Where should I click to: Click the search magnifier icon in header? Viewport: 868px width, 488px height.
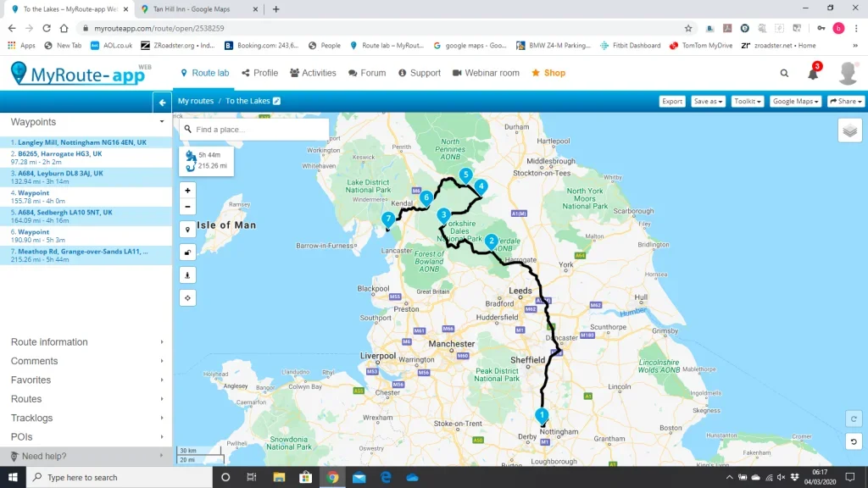tap(784, 73)
